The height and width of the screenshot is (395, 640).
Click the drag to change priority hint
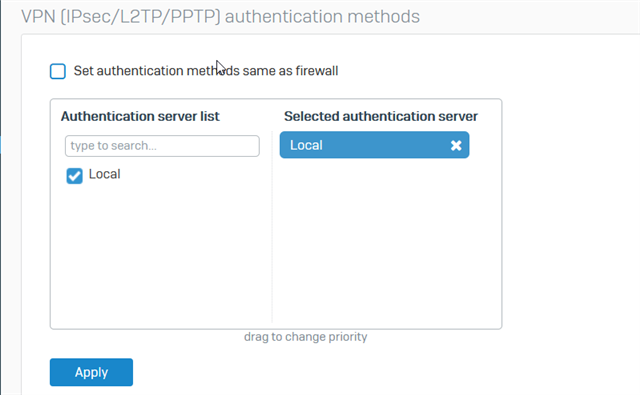306,337
